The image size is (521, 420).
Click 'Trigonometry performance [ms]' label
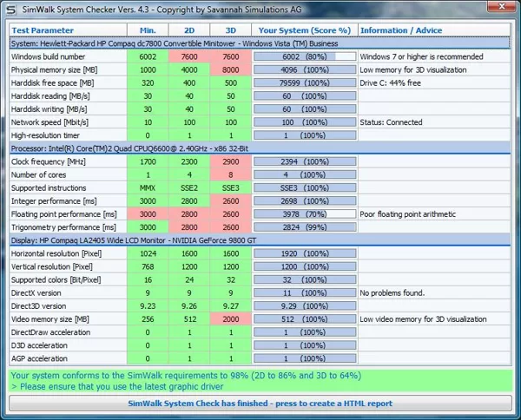63,227
